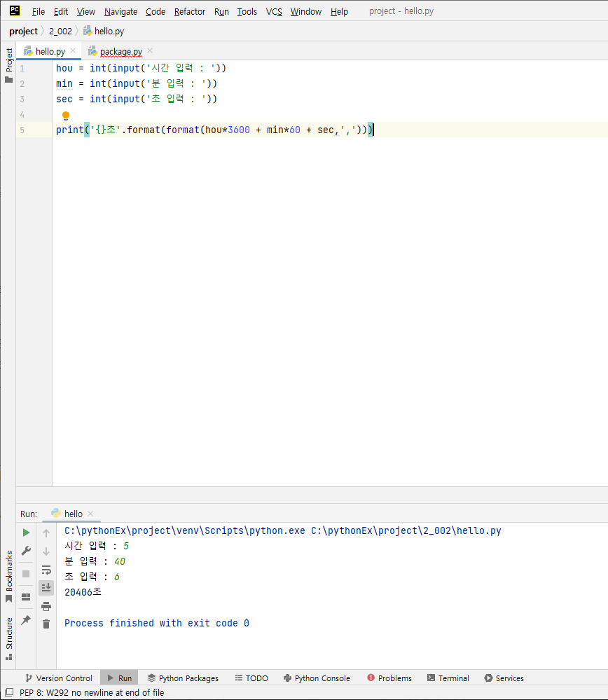The image size is (608, 700).
Task: Open the Code menu
Action: (156, 12)
